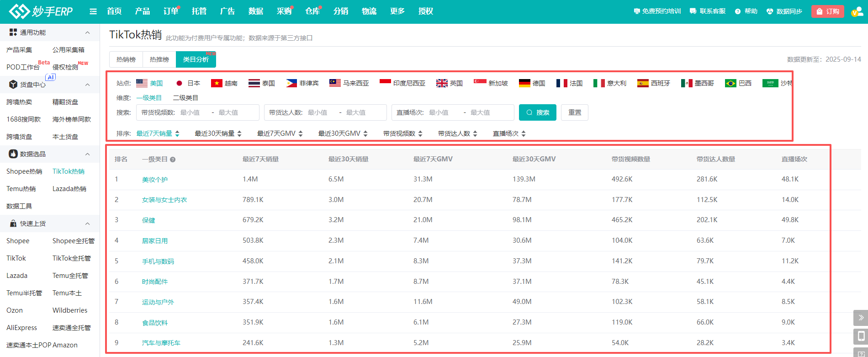Sort by 最近30天GMV
The image size is (868, 357).
(x=343, y=133)
